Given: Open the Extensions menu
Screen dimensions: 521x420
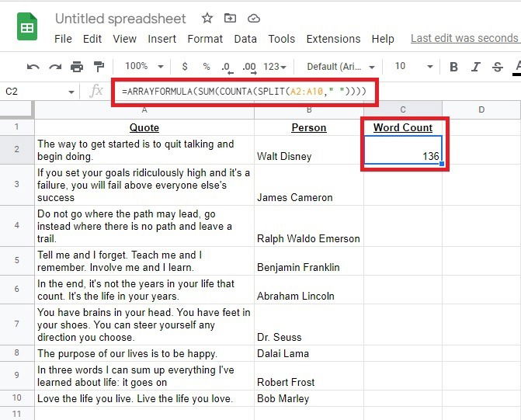Looking at the screenshot, I should [x=333, y=39].
